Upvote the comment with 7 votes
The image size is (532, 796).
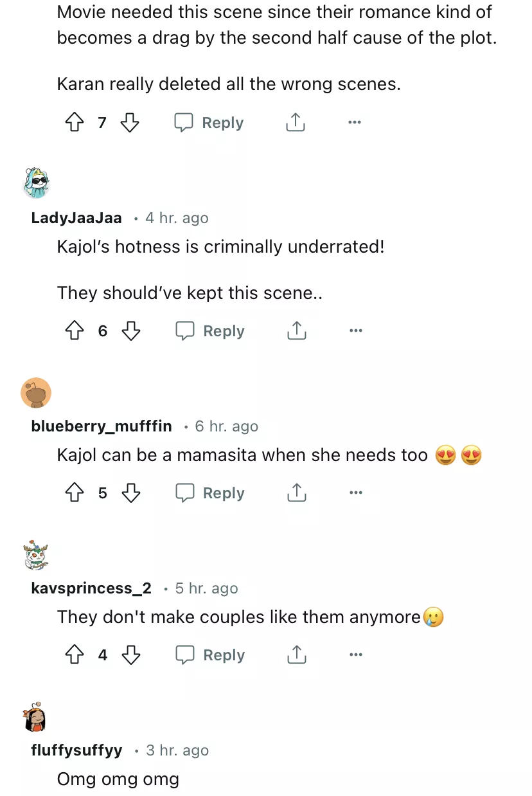75,122
